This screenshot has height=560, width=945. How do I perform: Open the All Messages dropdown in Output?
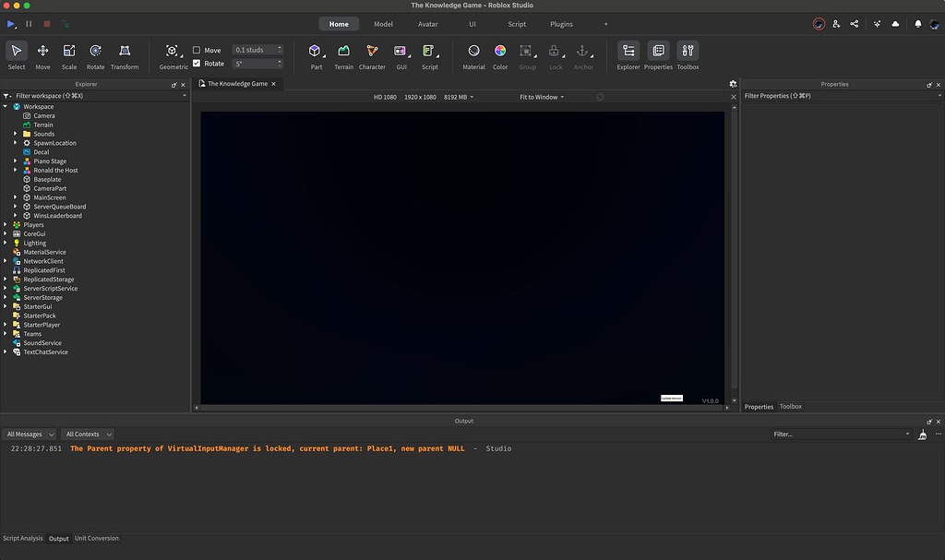[30, 434]
